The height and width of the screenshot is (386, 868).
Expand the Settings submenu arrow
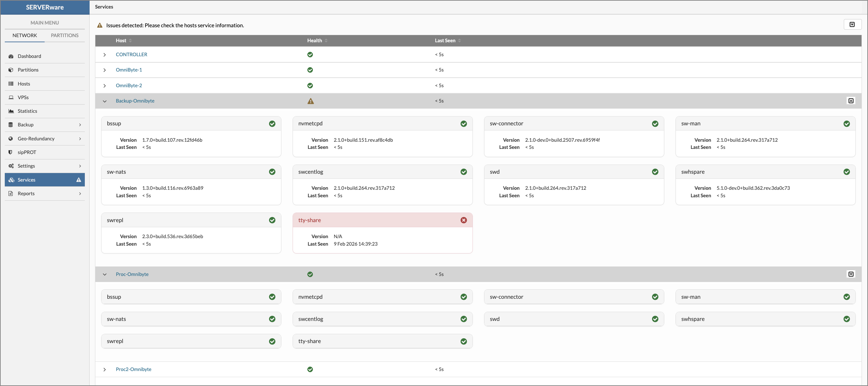point(80,166)
